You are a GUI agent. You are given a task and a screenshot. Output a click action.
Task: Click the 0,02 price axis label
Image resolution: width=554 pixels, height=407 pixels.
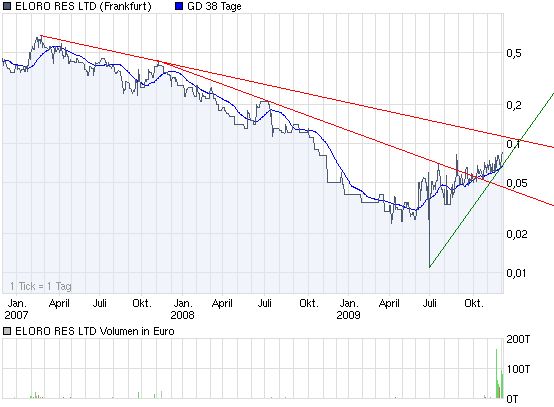(x=517, y=234)
